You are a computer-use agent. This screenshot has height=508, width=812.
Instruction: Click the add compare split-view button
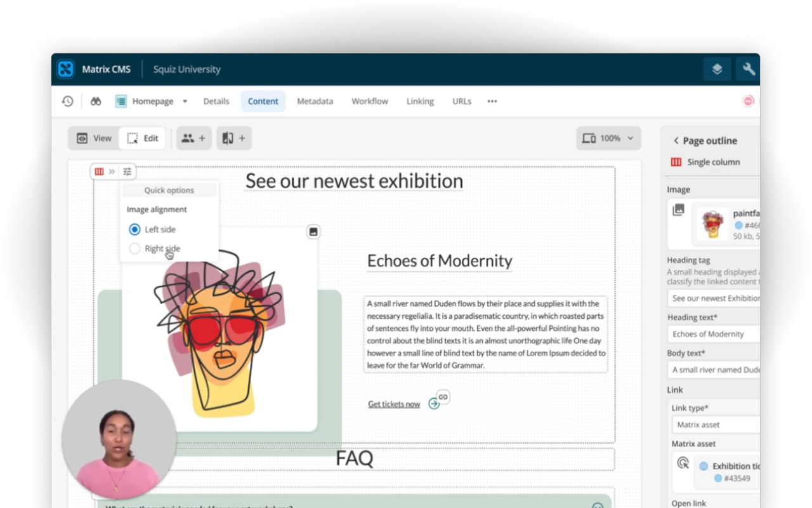233,138
